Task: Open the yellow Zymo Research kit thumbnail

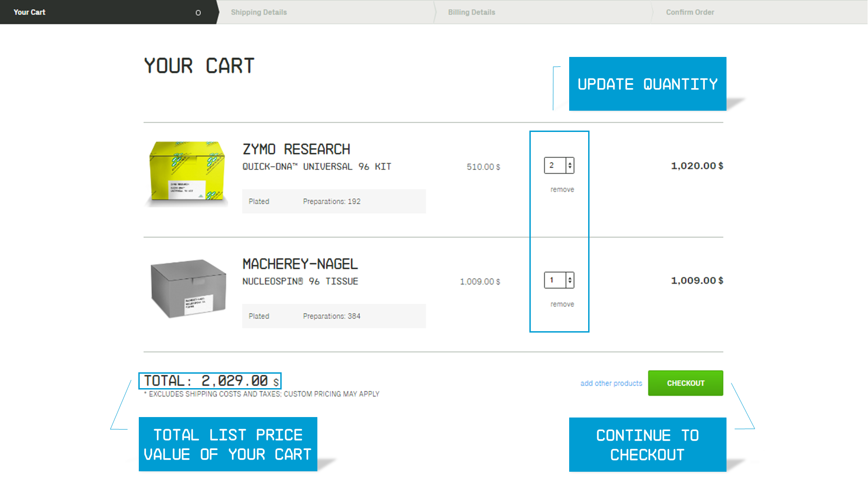Action: [x=187, y=174]
